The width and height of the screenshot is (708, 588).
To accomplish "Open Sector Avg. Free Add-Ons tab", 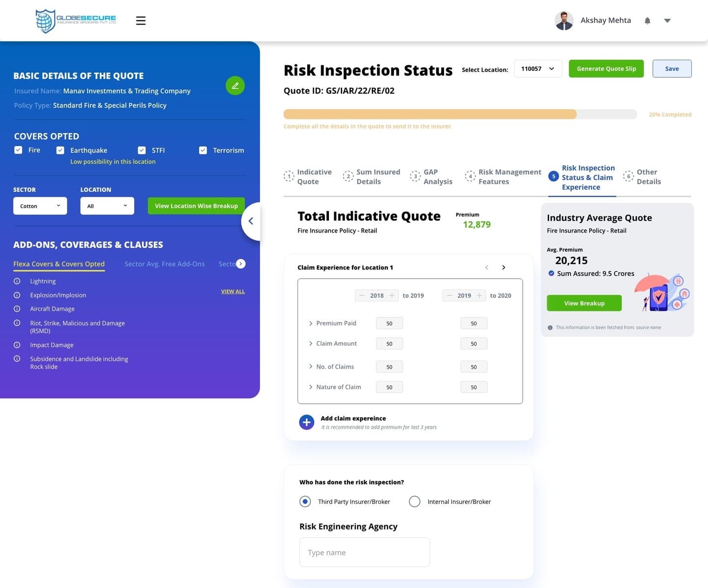I will pyautogui.click(x=165, y=264).
